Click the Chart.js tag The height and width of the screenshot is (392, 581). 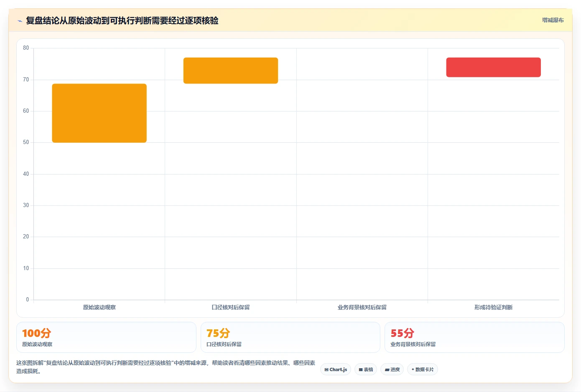(x=336, y=369)
